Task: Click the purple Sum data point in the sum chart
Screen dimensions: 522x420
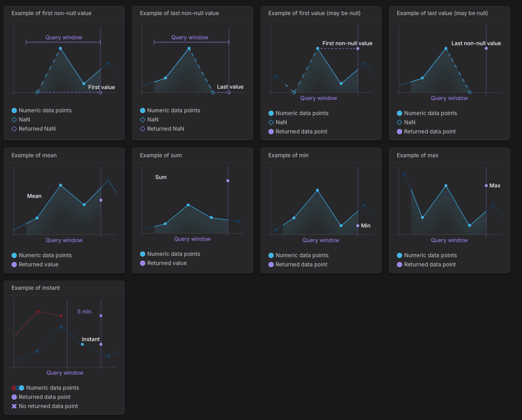Action: 228,181
